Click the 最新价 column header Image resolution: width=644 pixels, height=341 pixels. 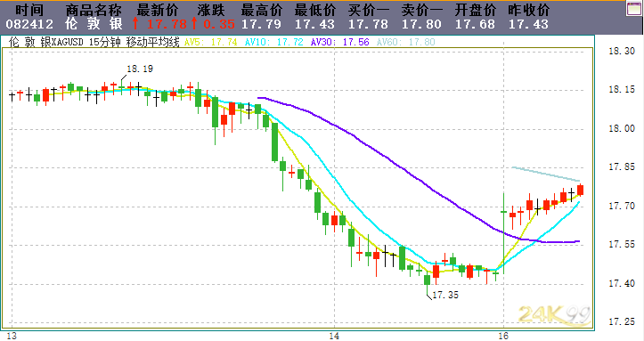tap(158, 10)
